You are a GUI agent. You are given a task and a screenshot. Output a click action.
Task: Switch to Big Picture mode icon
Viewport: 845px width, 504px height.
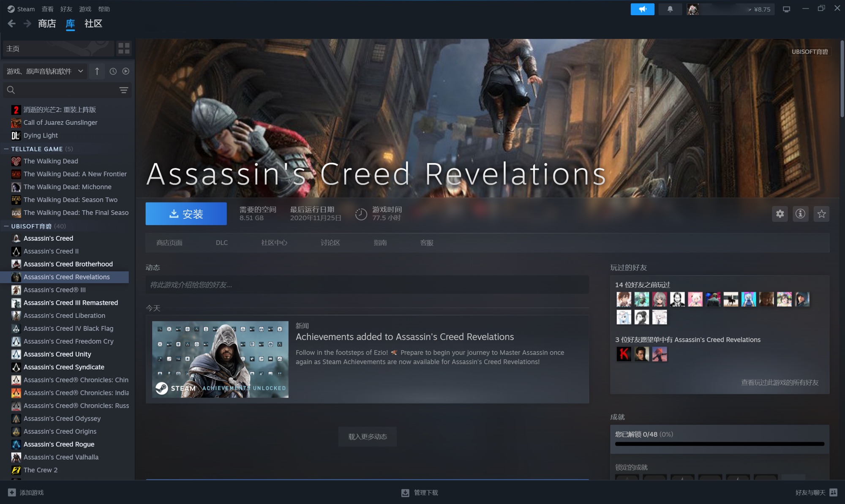tap(786, 9)
